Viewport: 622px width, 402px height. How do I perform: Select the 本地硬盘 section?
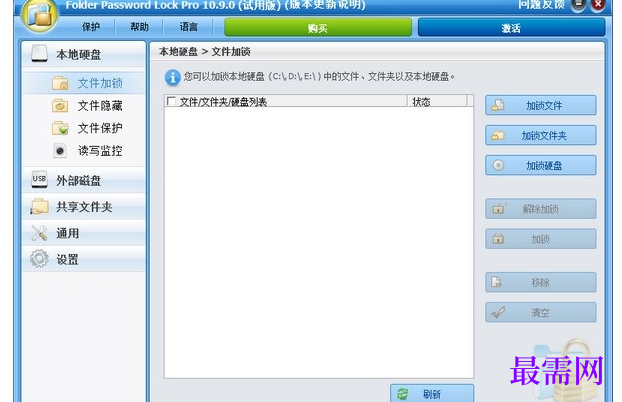[84, 54]
